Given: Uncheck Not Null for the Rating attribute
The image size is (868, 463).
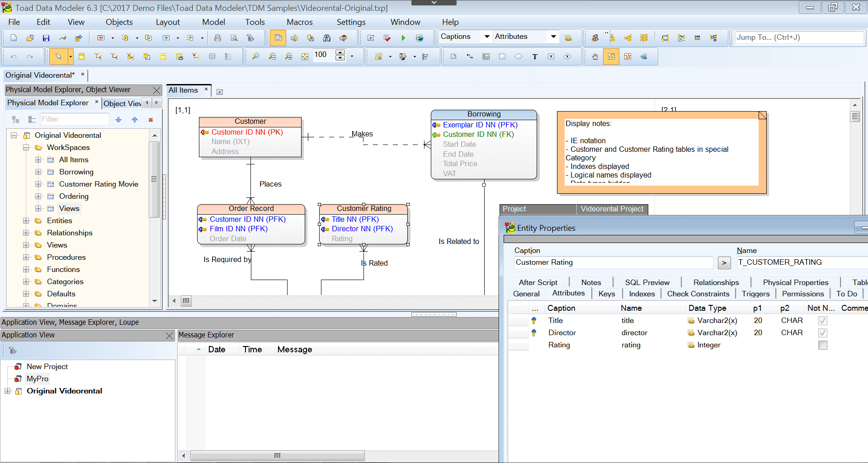Looking at the screenshot, I should [822, 345].
